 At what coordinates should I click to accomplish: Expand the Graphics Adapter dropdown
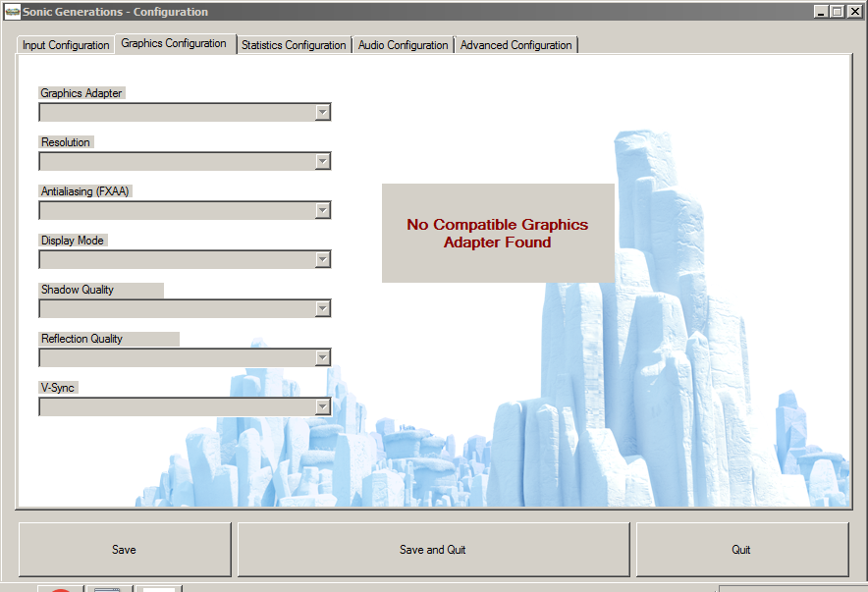[x=185, y=112]
